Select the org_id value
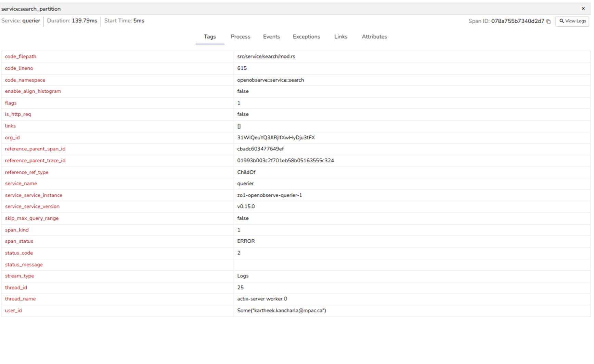Viewport: 594px width, 364px height. coord(276,138)
